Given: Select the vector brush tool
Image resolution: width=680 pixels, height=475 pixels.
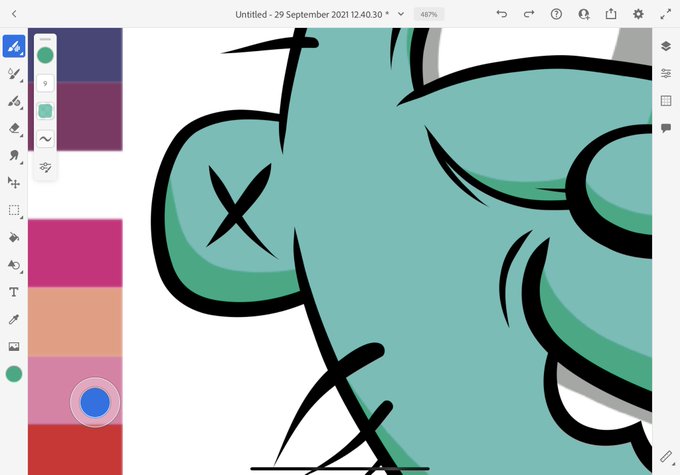Looking at the screenshot, I should tap(14, 101).
